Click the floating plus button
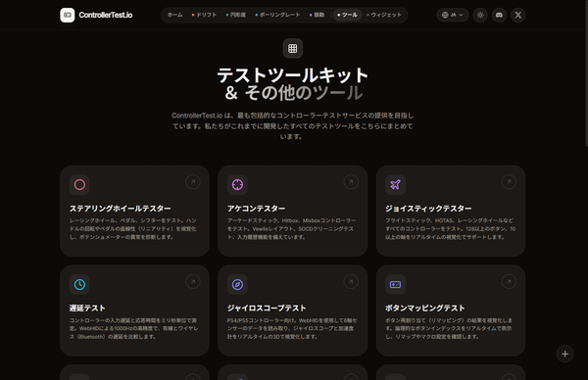Screen dimensions: 588x380 pyautogui.click(x=565, y=355)
